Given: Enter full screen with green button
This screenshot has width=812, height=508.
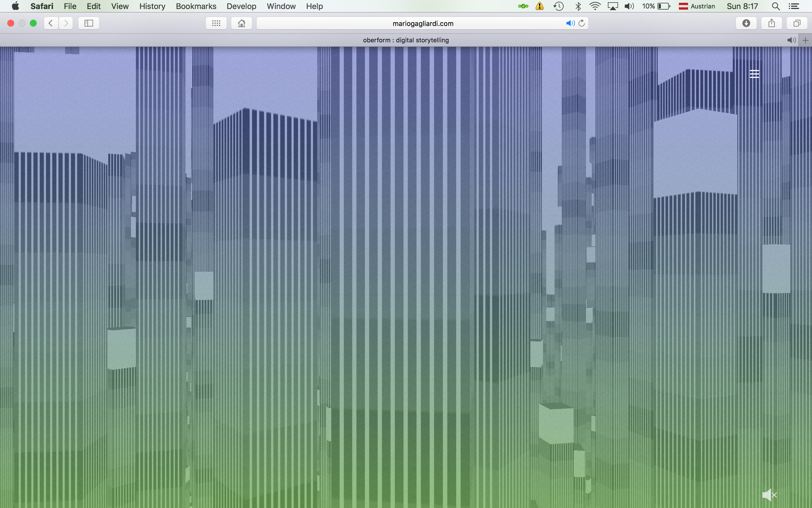Looking at the screenshot, I should click(x=33, y=23).
